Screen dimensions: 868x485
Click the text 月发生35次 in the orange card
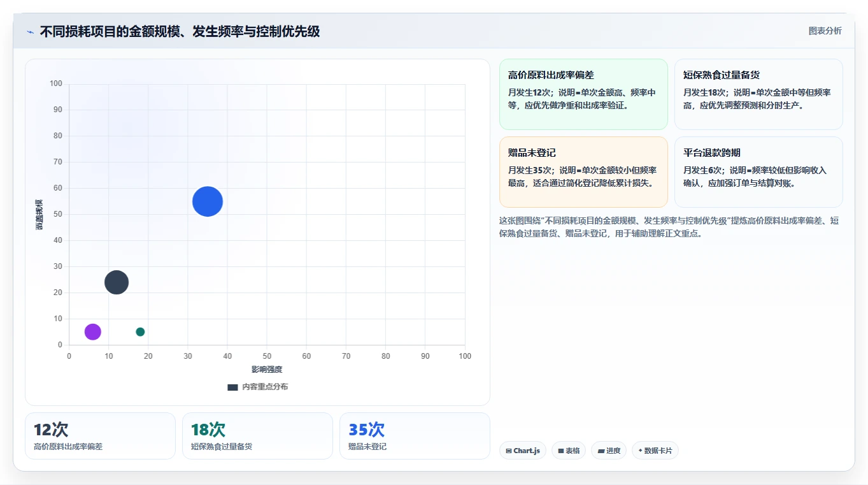[x=530, y=170]
